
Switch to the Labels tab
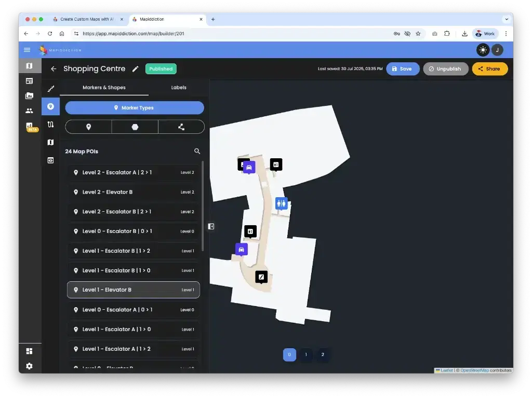pyautogui.click(x=179, y=88)
